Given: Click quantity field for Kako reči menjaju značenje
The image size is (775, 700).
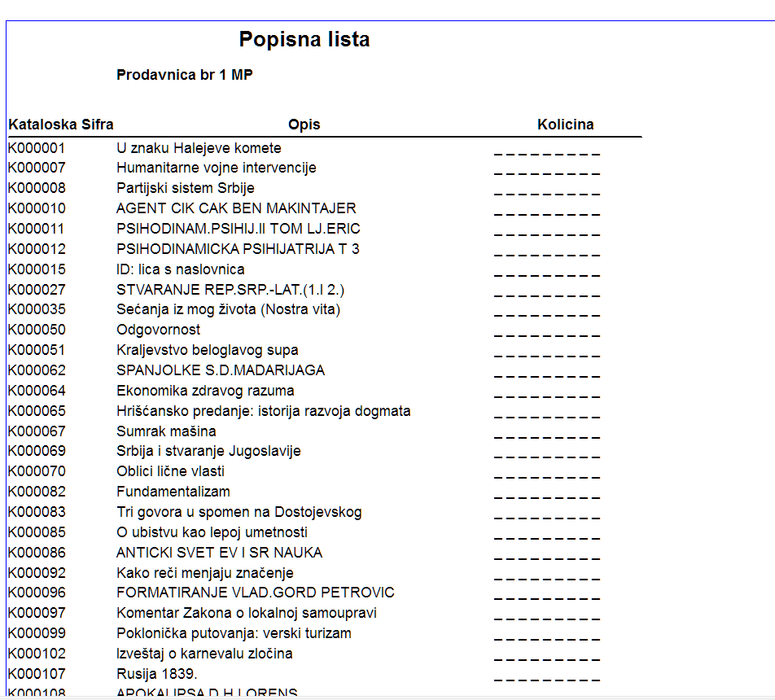Looking at the screenshot, I should point(546,576).
